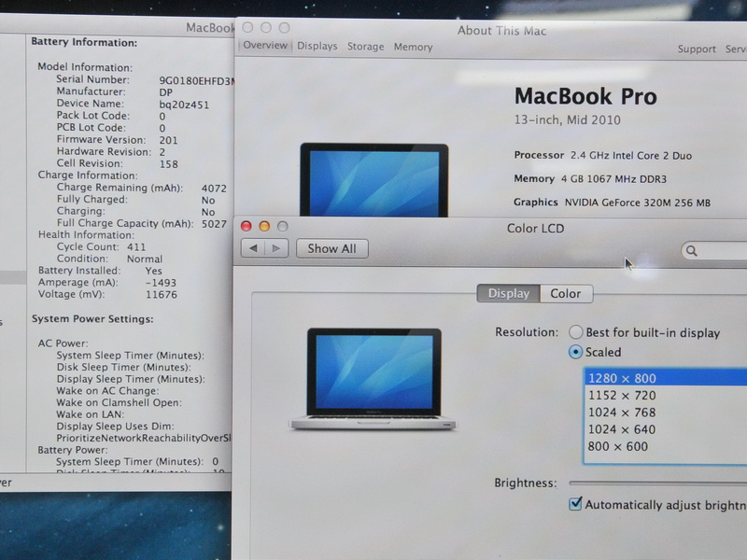
Task: Click 'Graphics NVIDIA GeForce 320M' text
Action: (x=612, y=203)
